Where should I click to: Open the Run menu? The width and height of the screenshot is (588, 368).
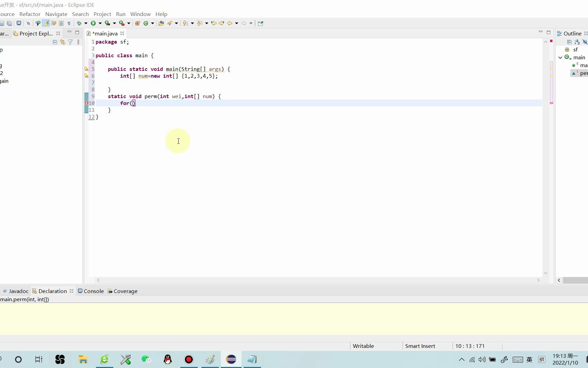coord(121,14)
